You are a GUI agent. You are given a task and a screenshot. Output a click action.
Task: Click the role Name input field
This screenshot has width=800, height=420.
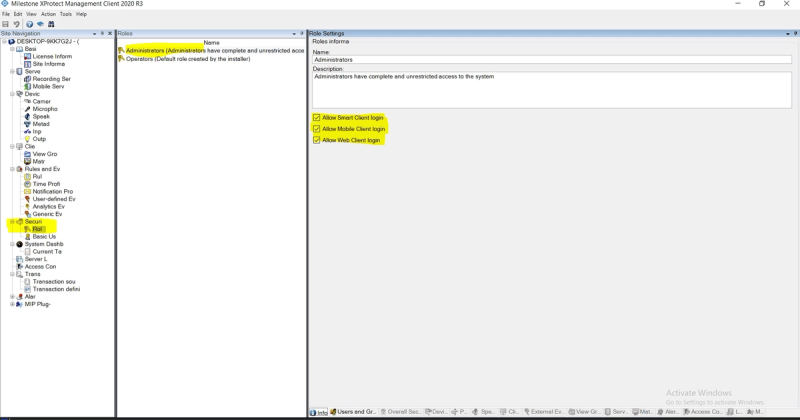[x=552, y=60]
